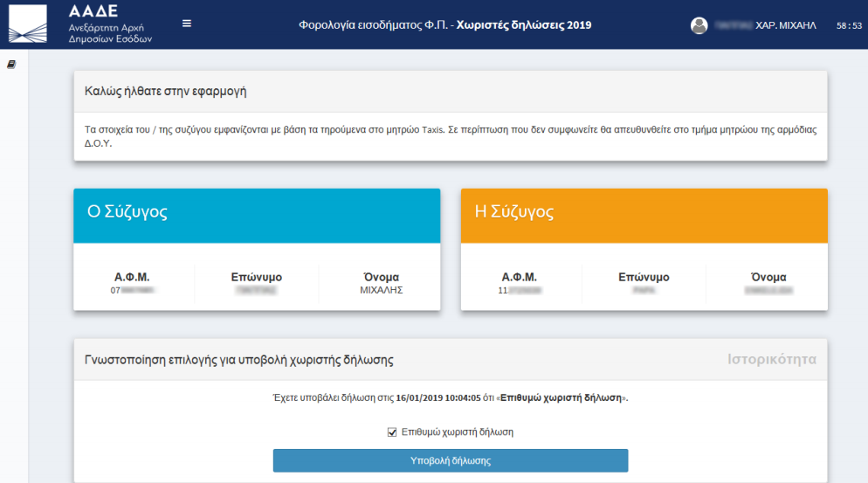This screenshot has width=868, height=483.
Task: Open the hamburger menu
Action: pyautogui.click(x=187, y=24)
